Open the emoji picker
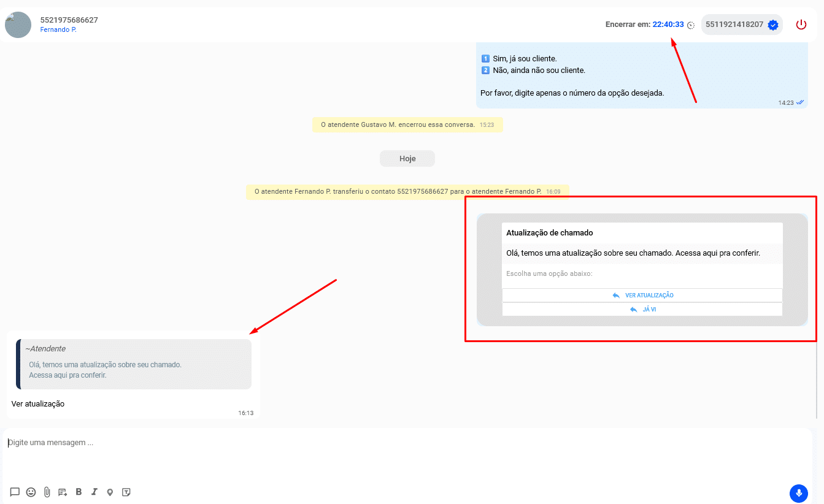The image size is (824, 504). 30,492
